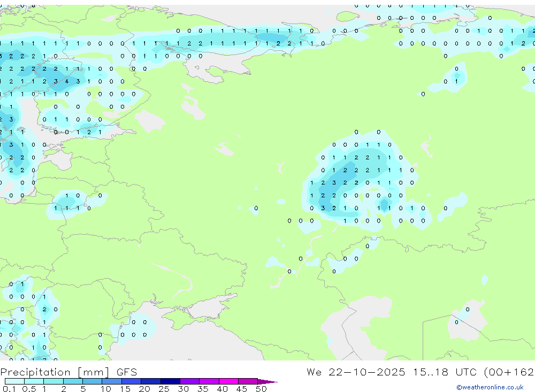This screenshot has width=535, height=392.
Task: Click the legend scale label '25'
Action: [x=164, y=389]
